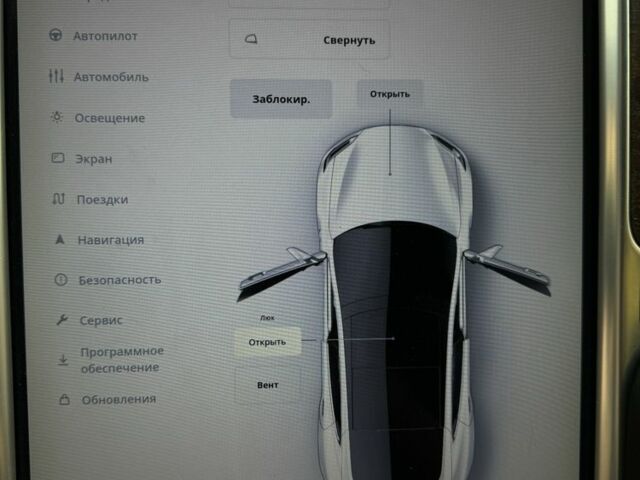
Task: Select the Безопасность safety icon
Action: pos(60,280)
